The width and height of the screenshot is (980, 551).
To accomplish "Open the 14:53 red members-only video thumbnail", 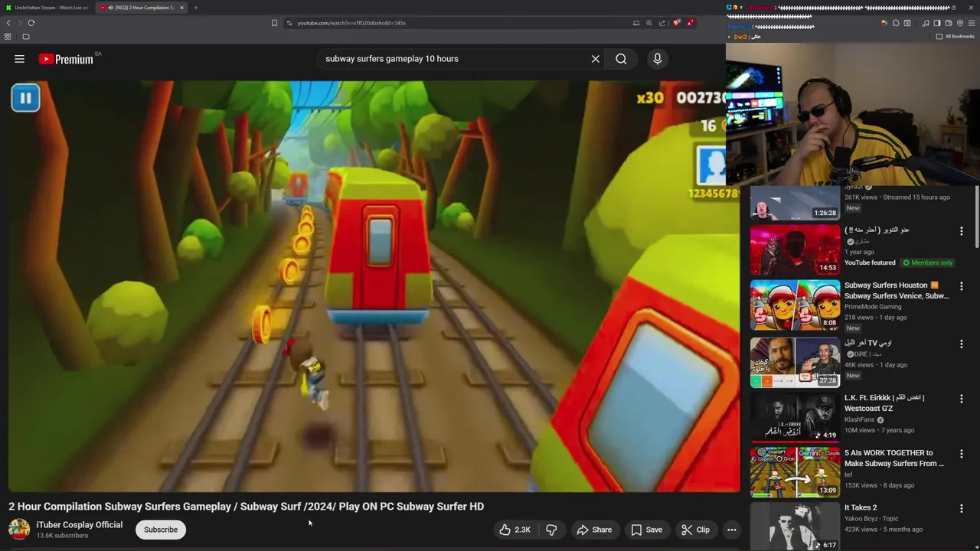I will coord(795,249).
